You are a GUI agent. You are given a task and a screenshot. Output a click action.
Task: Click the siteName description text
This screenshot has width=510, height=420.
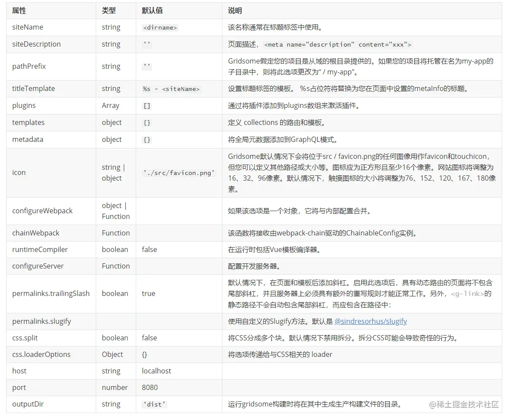pyautogui.click(x=275, y=27)
